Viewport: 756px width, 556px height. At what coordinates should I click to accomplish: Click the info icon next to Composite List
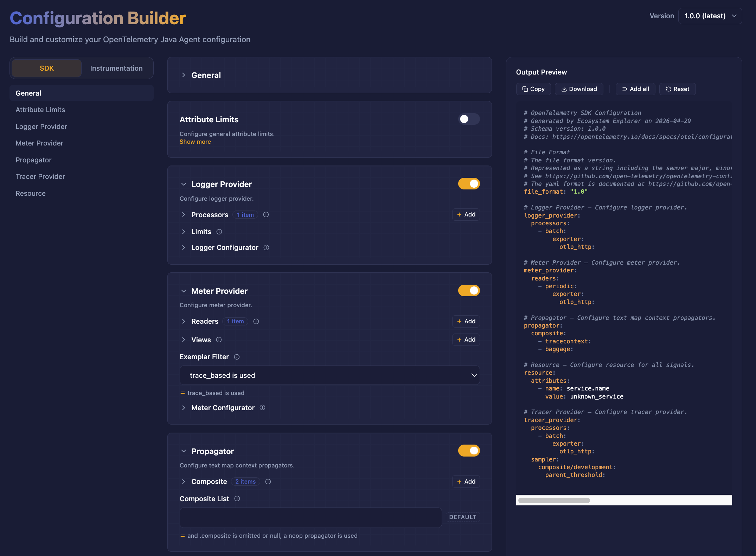(237, 499)
